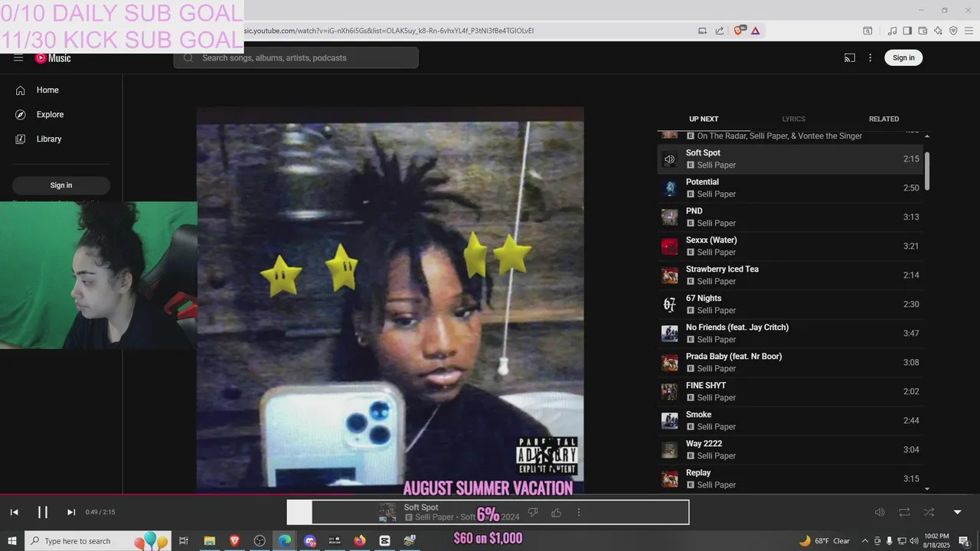Select No Friends (feat. Jay Critch)
Screen dimensions: 980x551
pos(790,334)
